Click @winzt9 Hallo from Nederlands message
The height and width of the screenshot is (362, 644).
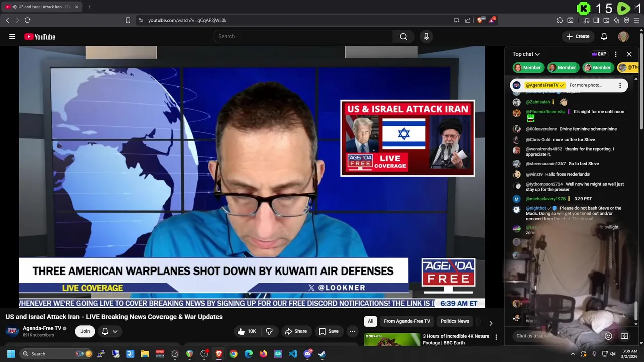[558, 174]
